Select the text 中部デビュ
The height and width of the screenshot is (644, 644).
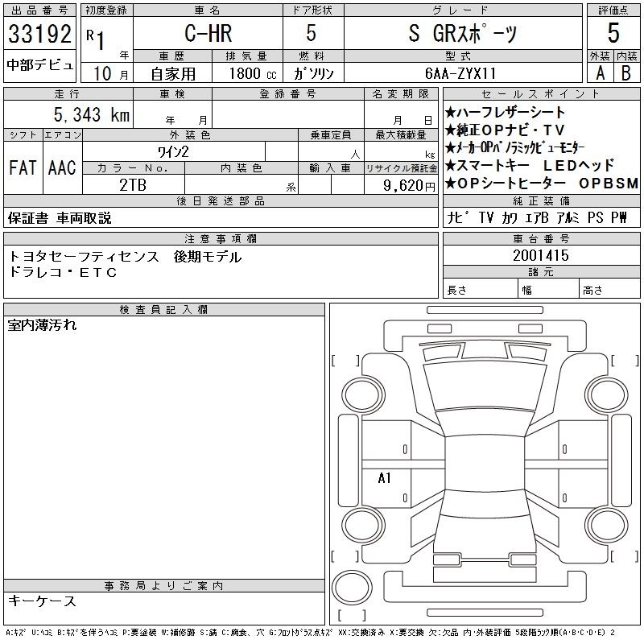pyautogui.click(x=39, y=65)
